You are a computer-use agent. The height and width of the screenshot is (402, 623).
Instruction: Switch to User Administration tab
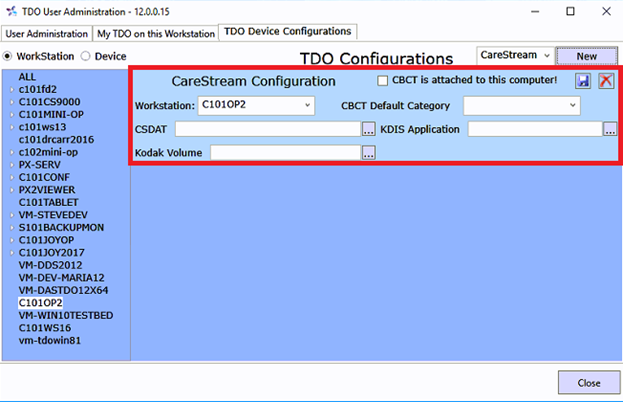tap(46, 33)
